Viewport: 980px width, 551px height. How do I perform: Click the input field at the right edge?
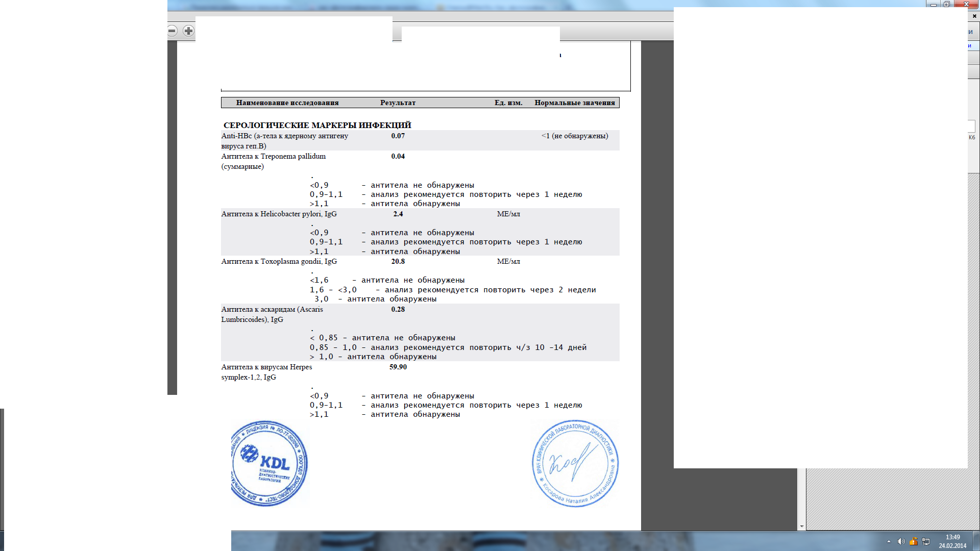tap(971, 126)
